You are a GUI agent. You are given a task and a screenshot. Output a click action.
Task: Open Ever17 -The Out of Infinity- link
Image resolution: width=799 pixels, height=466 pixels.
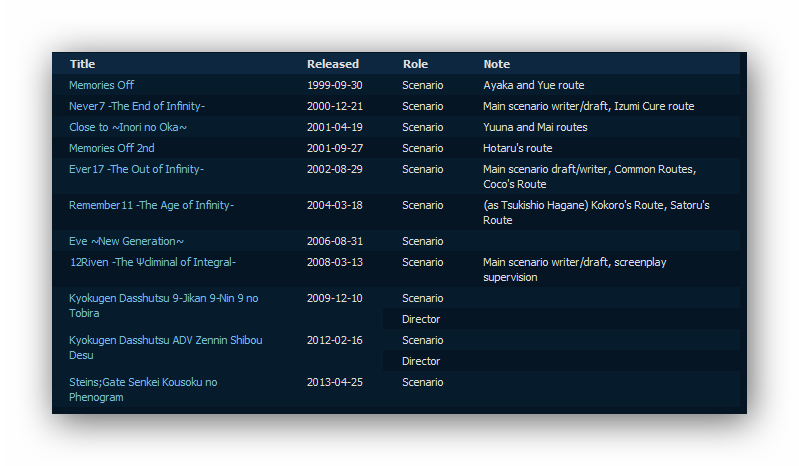coord(137,169)
